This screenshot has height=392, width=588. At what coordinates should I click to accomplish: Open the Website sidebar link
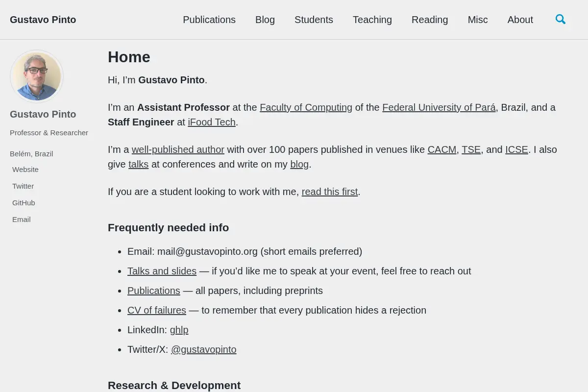pos(25,170)
